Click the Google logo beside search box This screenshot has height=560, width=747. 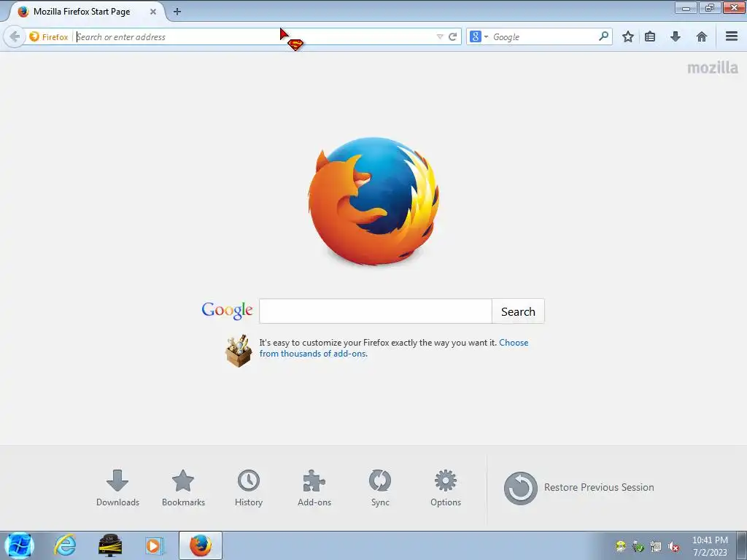228,311
